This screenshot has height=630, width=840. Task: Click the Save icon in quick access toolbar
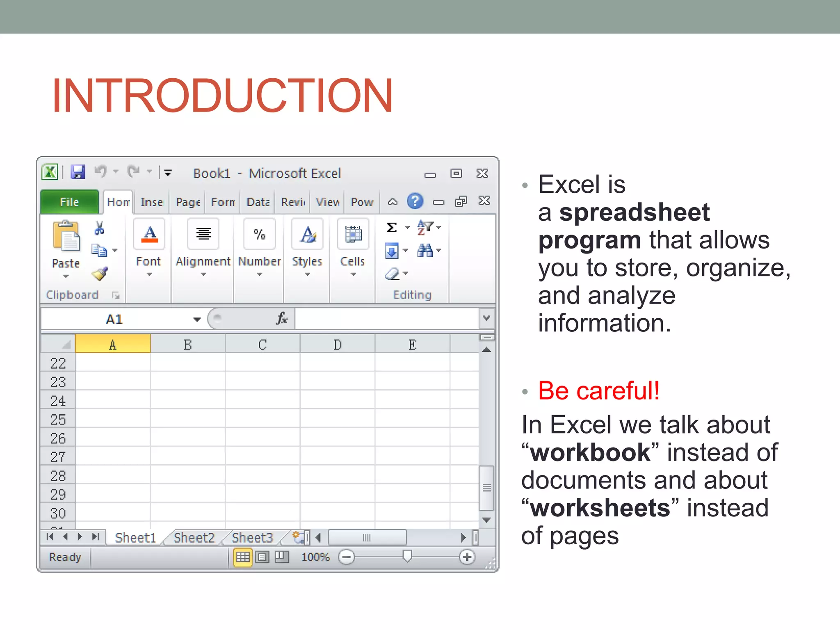click(x=78, y=172)
